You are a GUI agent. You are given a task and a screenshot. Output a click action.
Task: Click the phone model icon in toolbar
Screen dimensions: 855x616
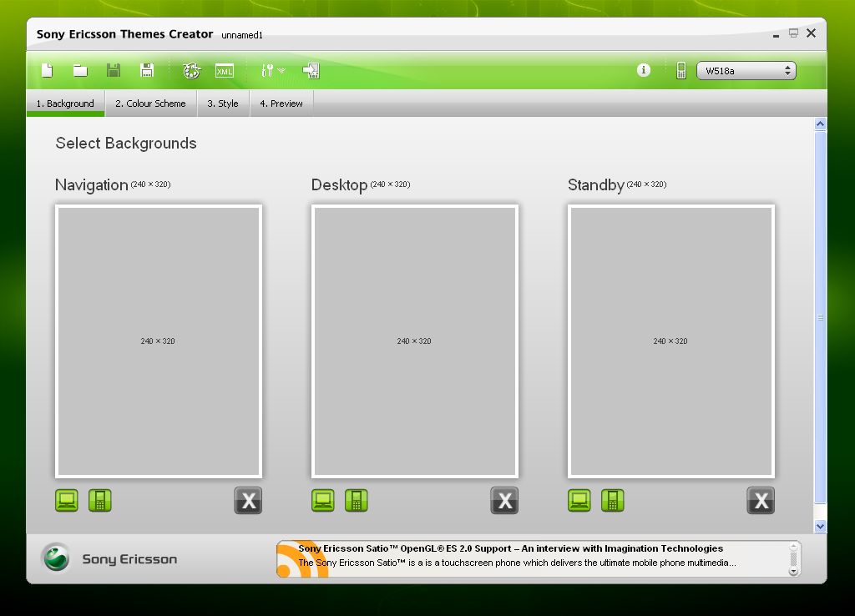coord(681,70)
